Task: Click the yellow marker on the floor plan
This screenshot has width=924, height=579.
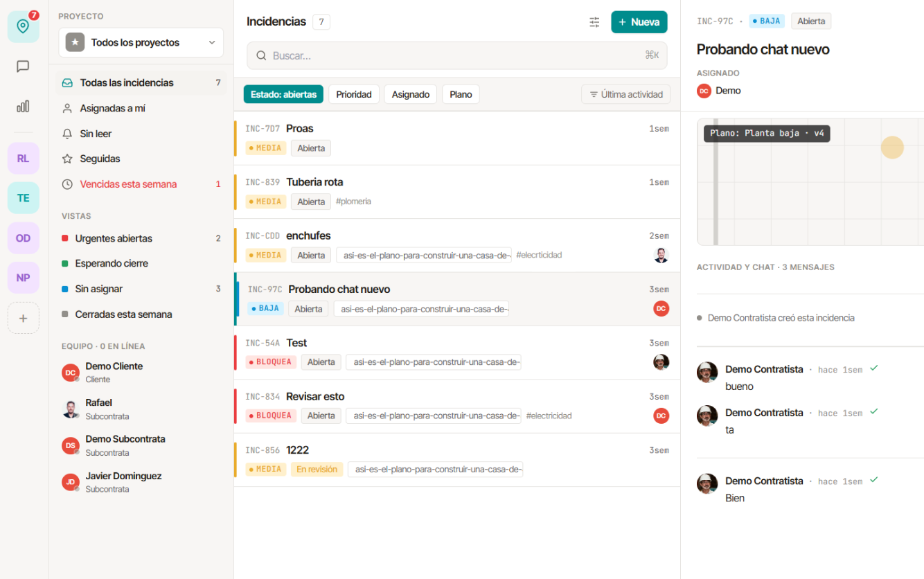Action: (x=892, y=147)
